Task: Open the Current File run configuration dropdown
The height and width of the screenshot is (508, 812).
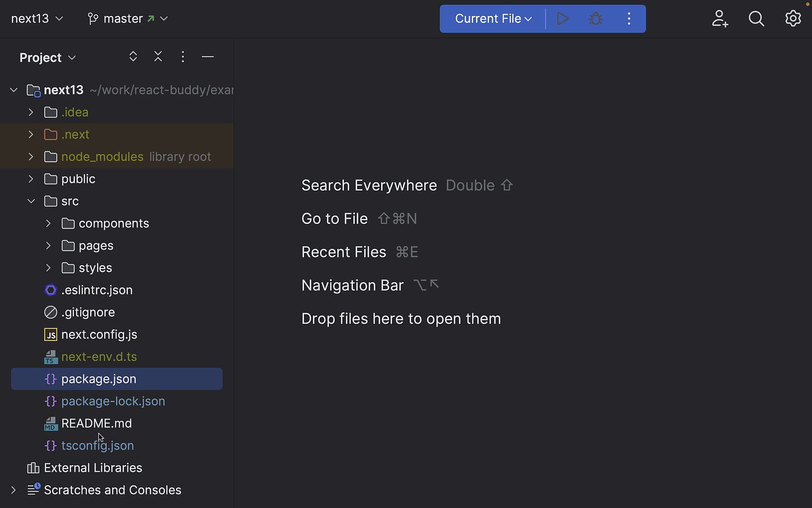Action: coord(492,19)
